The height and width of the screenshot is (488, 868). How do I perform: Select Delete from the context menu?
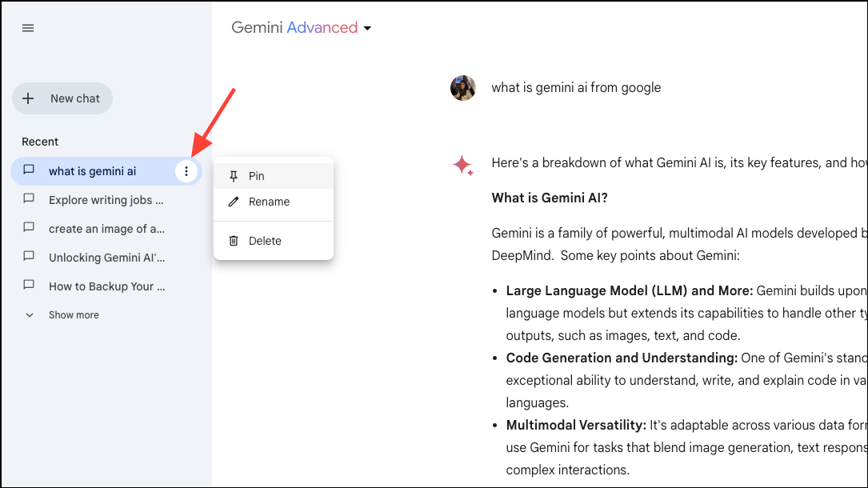(x=265, y=240)
